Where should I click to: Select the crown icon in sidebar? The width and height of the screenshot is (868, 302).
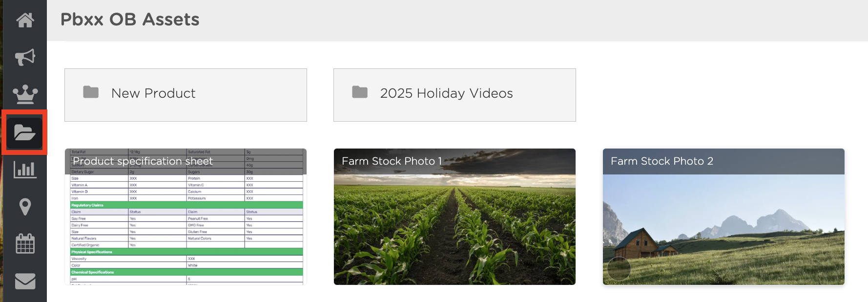(x=25, y=94)
